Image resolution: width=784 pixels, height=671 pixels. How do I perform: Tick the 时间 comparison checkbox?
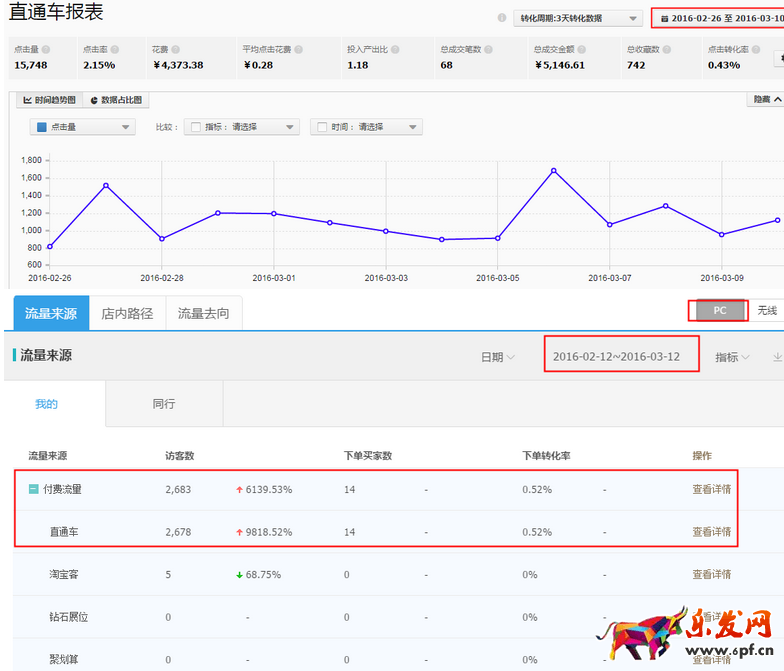pyautogui.click(x=322, y=127)
